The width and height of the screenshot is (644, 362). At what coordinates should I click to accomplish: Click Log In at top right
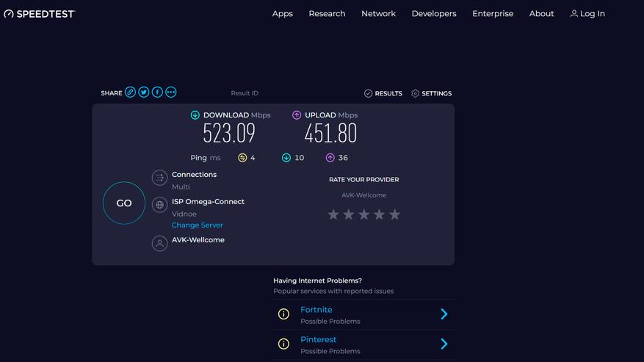[587, 14]
